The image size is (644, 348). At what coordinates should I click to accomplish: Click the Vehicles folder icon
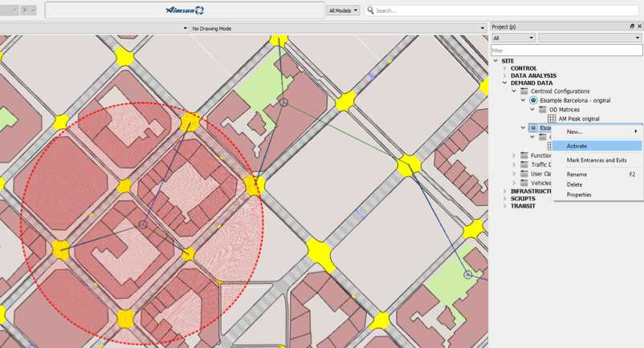(x=524, y=183)
